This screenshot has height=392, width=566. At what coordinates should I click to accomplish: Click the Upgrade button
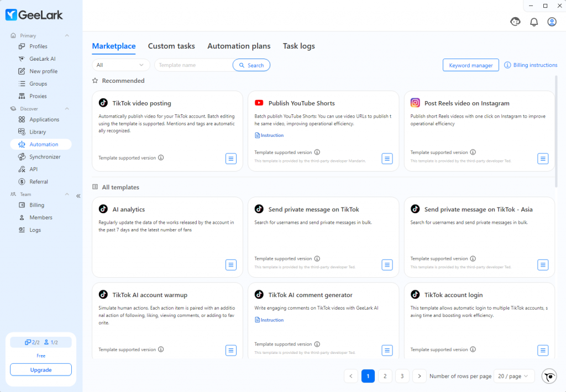[x=41, y=370]
